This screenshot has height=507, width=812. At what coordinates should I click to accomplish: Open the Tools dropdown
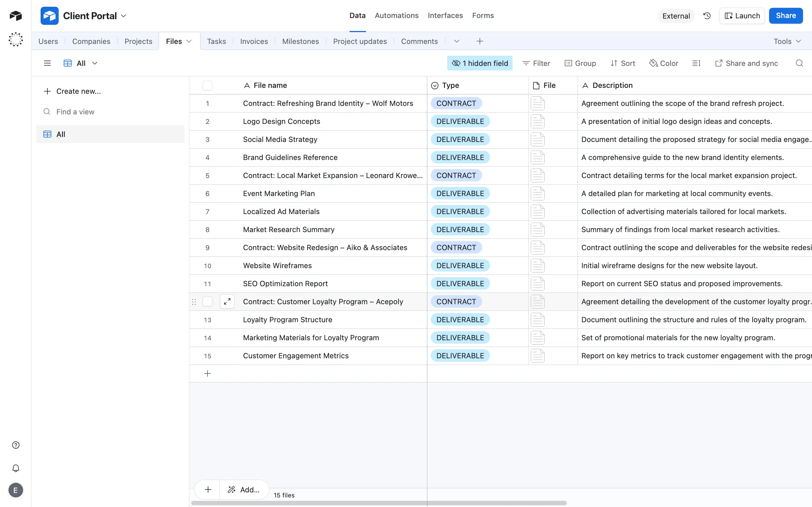tap(787, 41)
